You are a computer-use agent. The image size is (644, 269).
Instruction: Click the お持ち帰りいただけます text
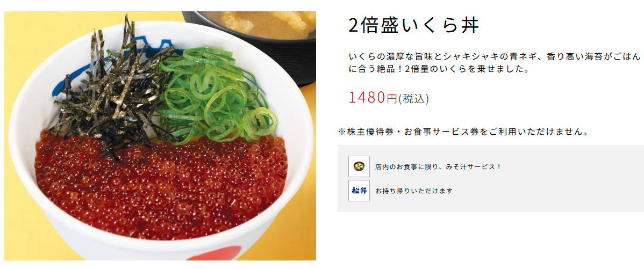[x=413, y=191]
